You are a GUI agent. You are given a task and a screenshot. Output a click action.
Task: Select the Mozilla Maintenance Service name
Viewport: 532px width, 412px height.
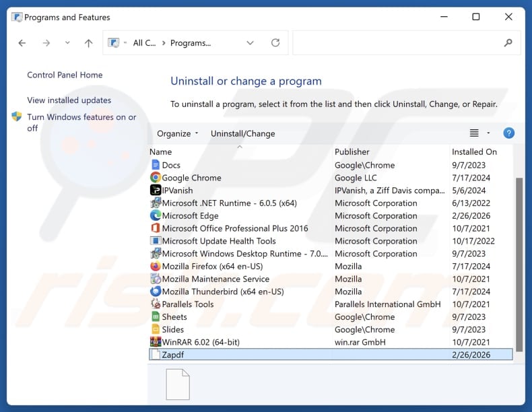[215, 279]
